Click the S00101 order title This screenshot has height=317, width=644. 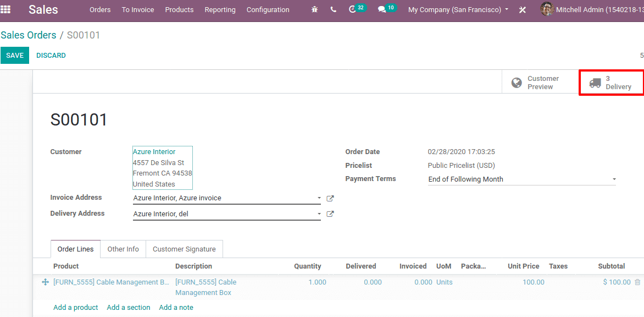click(79, 119)
